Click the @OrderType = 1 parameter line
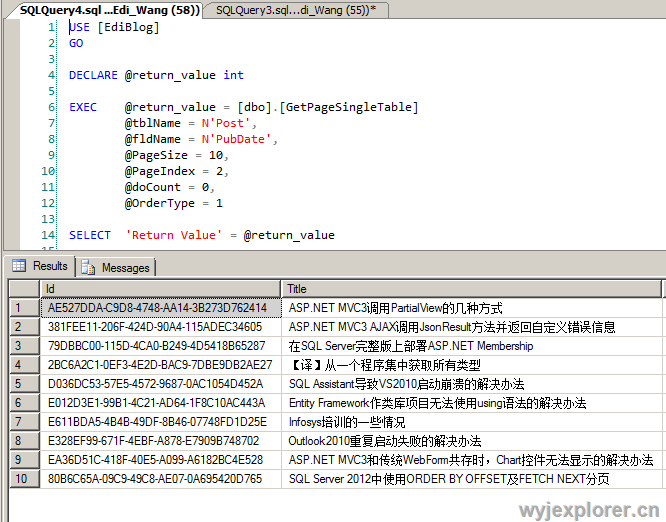 [173, 203]
